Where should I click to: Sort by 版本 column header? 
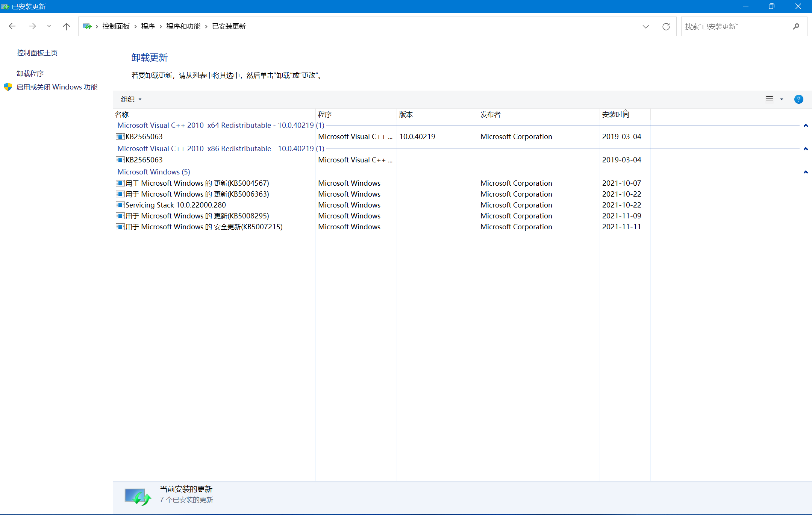point(437,115)
